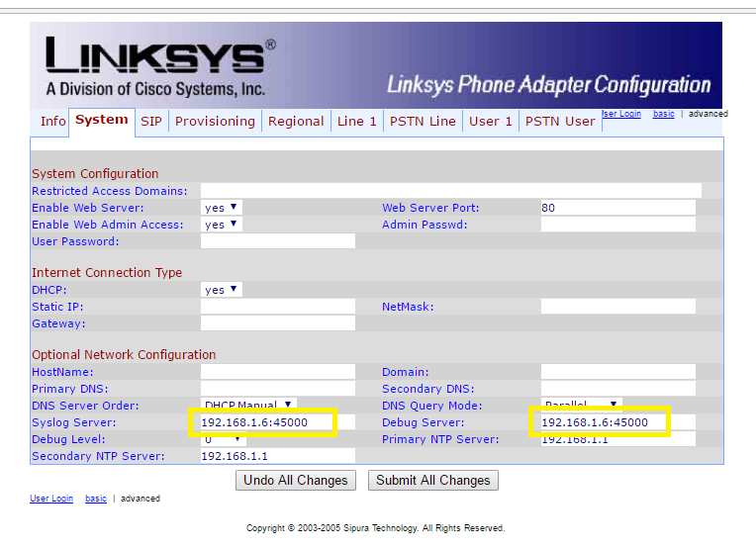Open the Debug Level dropdown
The image size is (756, 549).
pos(224,439)
